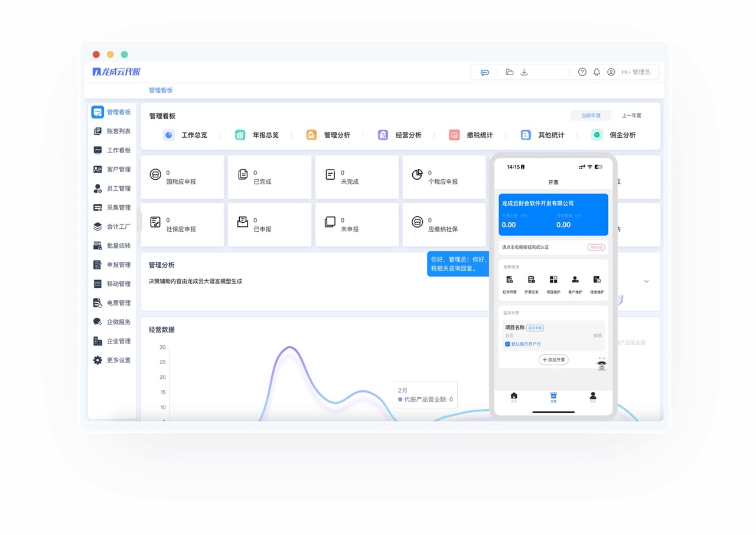Open 采集管理 in the sidebar

tap(112, 207)
